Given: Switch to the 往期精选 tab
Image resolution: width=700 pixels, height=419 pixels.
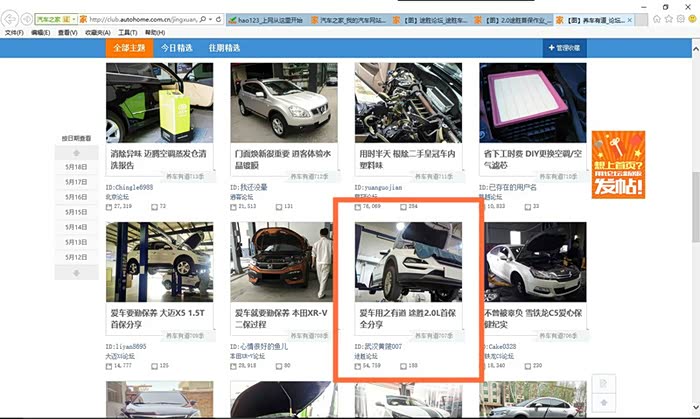Looking at the screenshot, I should (x=223, y=48).
